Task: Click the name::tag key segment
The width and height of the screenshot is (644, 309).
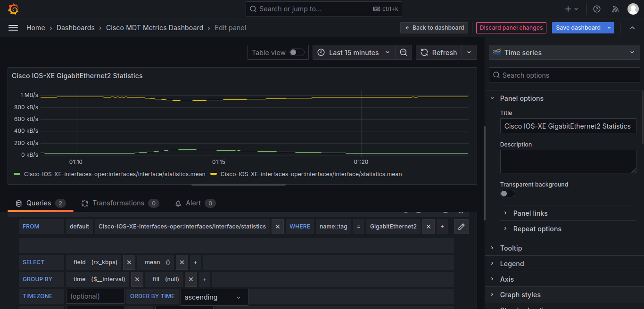Action: [x=333, y=227]
